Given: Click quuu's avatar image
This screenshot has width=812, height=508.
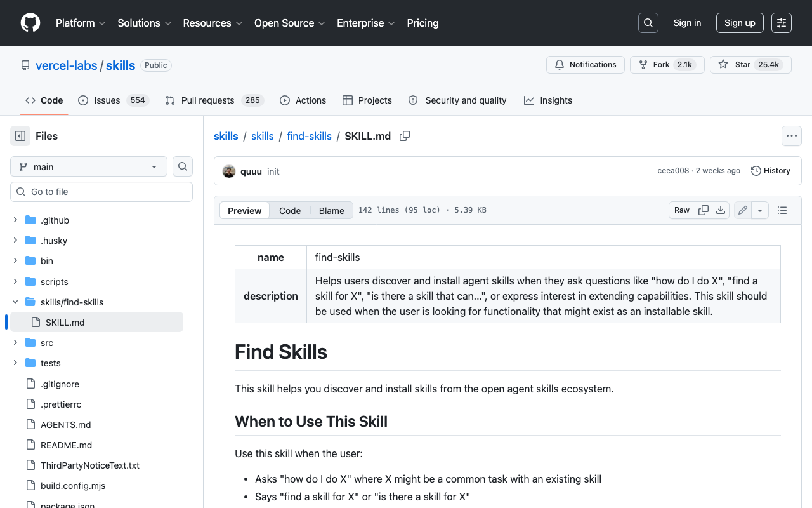Looking at the screenshot, I should pos(229,171).
